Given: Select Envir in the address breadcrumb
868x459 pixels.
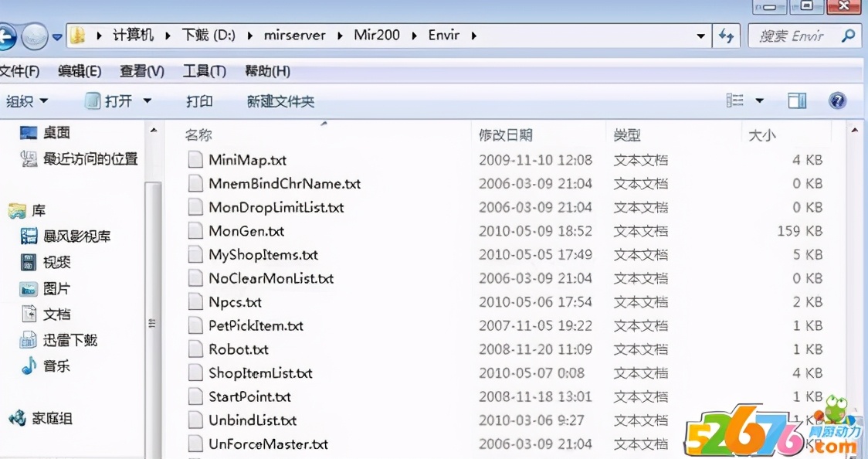Looking at the screenshot, I should click(x=444, y=36).
